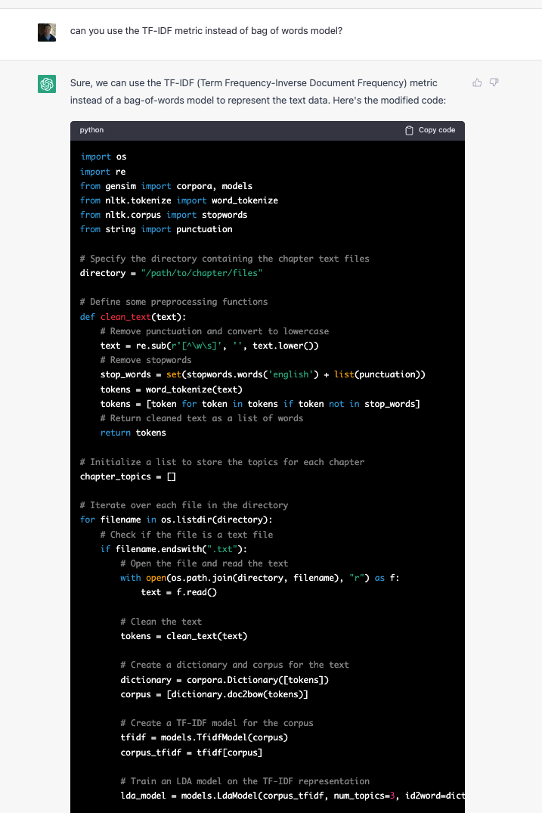Open the user profile avatar
The image size is (542, 814).
click(x=47, y=32)
